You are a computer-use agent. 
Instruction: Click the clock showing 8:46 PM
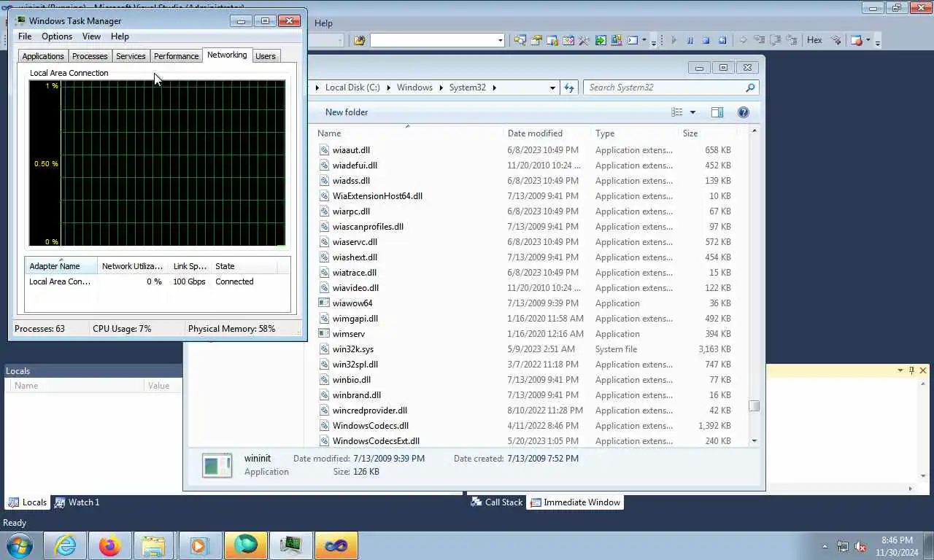coord(897,540)
